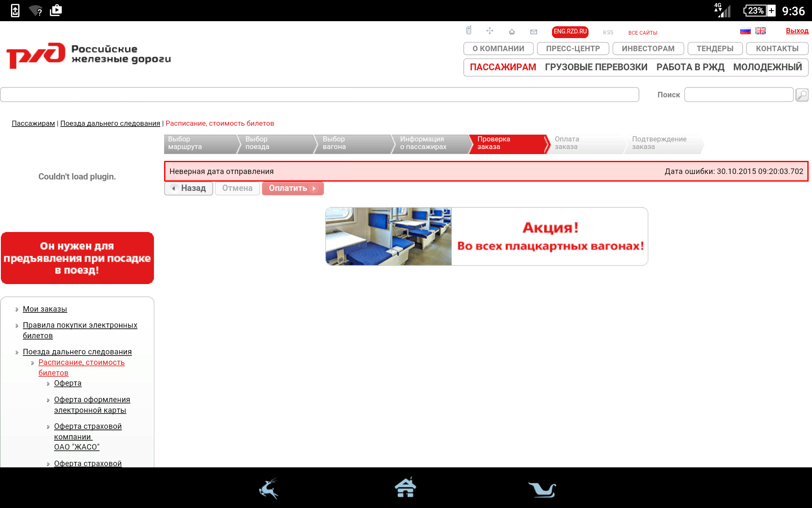
Task: Click inside the Поиск input field
Action: (738, 95)
